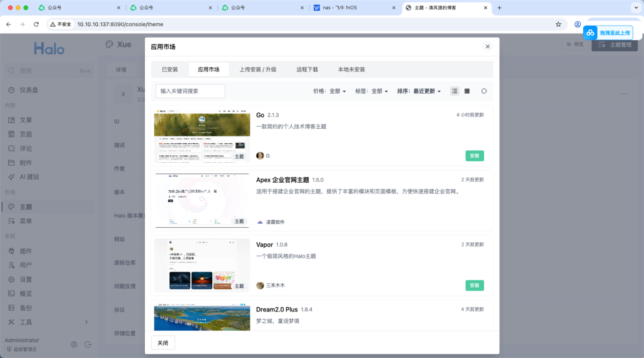Open the tab list chevron in browser

tap(636, 8)
